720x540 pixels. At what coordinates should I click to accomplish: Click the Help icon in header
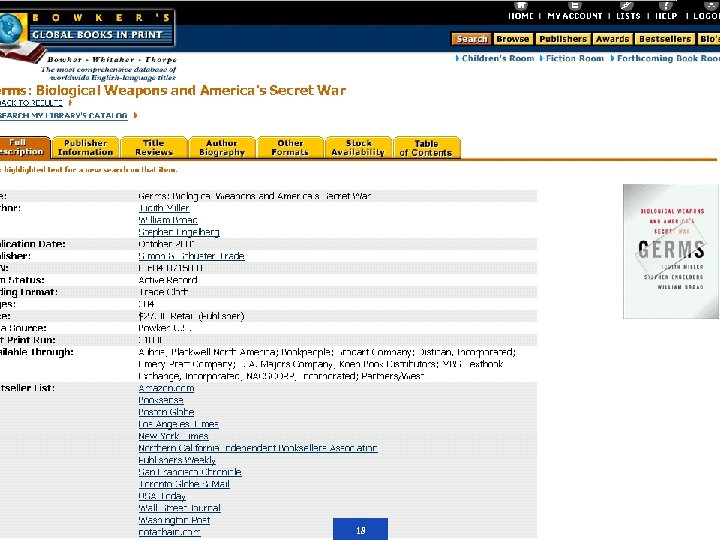666,6
